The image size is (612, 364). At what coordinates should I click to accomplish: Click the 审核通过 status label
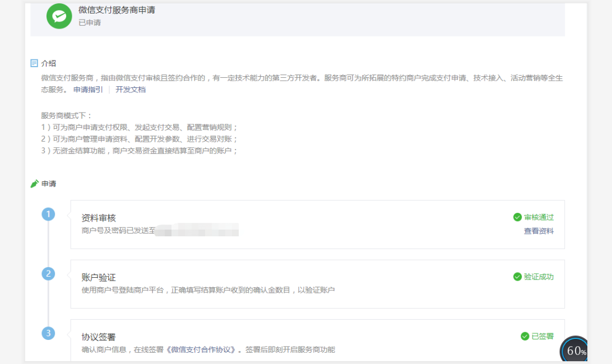[x=539, y=217]
